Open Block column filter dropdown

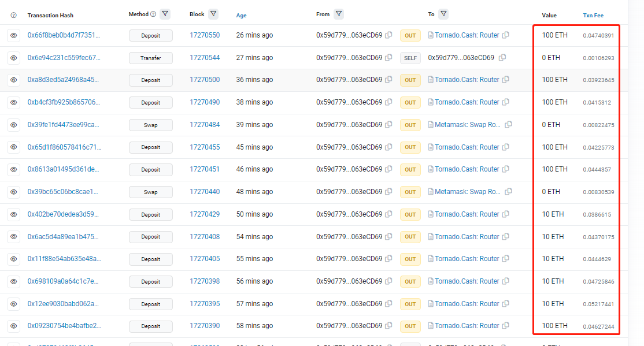[213, 14]
